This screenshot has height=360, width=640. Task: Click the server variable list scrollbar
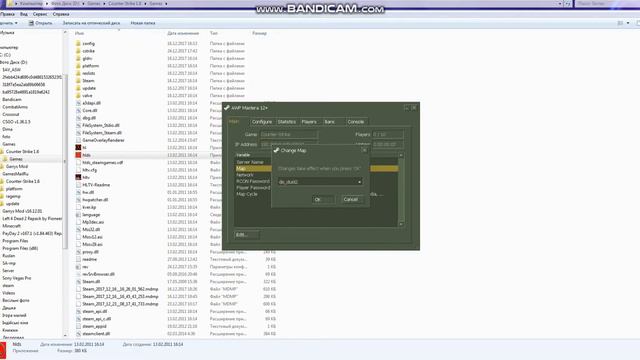tap(401, 189)
